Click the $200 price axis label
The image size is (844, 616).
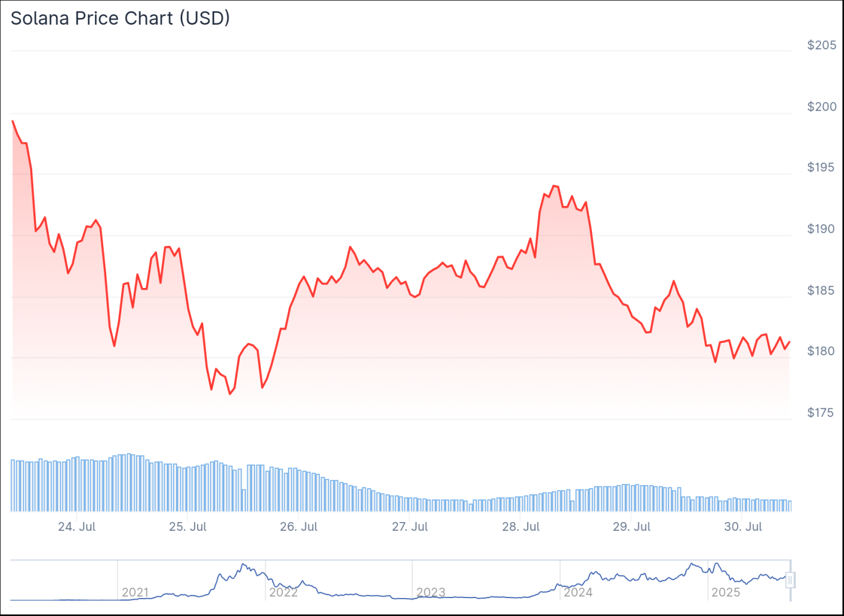pyautogui.click(x=822, y=107)
